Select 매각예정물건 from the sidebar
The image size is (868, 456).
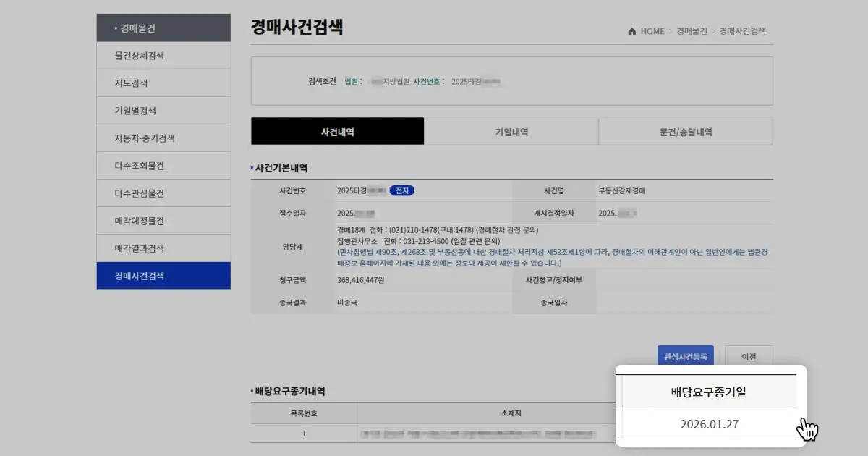coord(163,220)
